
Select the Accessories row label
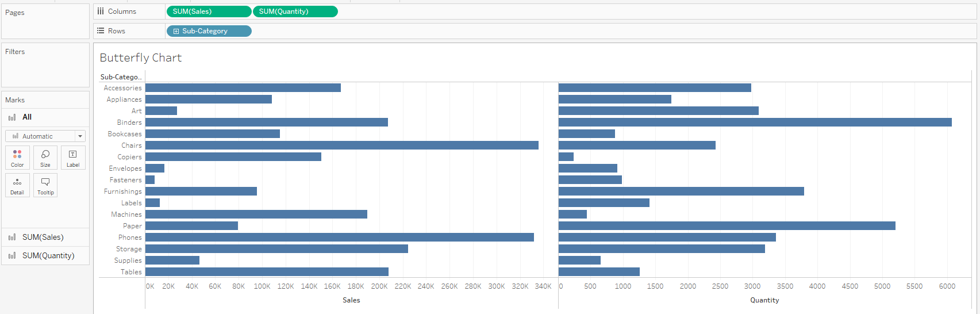point(122,88)
